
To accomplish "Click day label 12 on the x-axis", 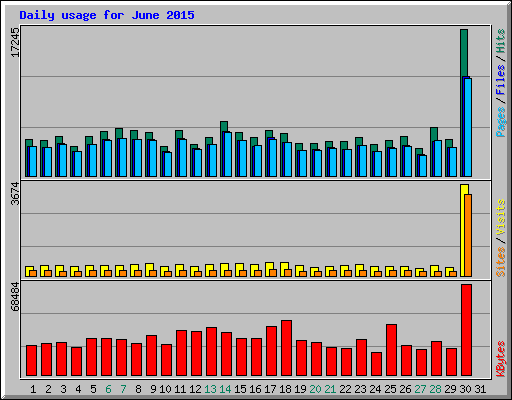I will tap(195, 389).
